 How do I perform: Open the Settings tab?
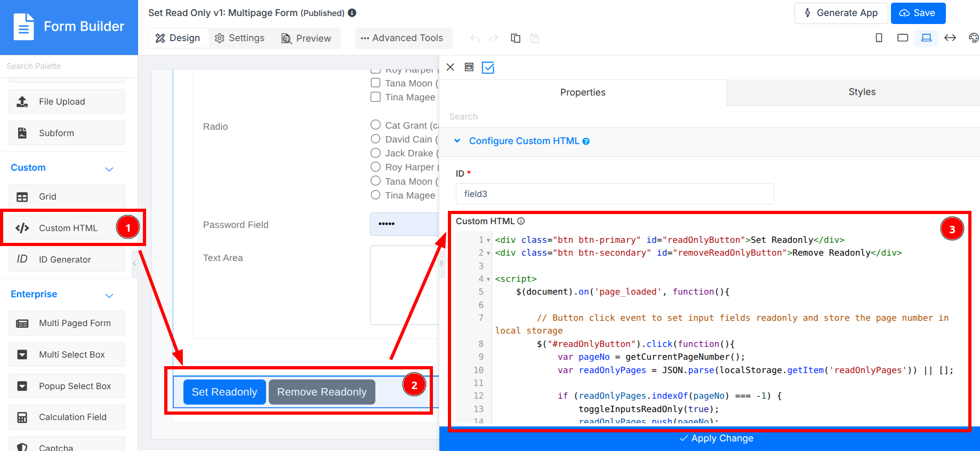pos(240,38)
